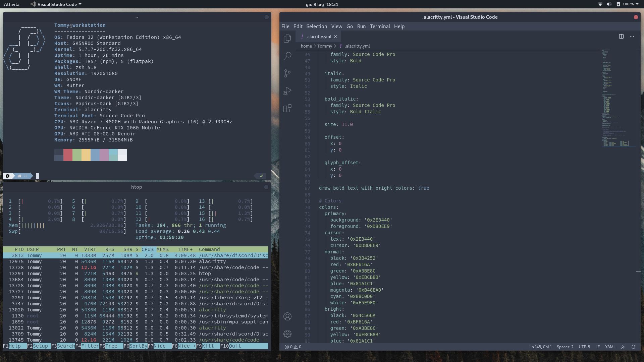Open the Tommy breadcrumb dropdown
The height and width of the screenshot is (362, 644).
click(x=325, y=46)
